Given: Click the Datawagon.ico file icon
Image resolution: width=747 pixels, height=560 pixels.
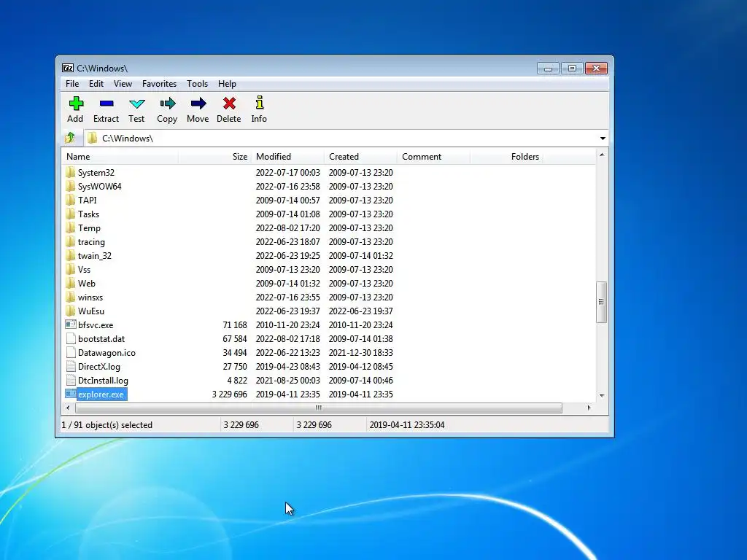Looking at the screenshot, I should pyautogui.click(x=71, y=352).
